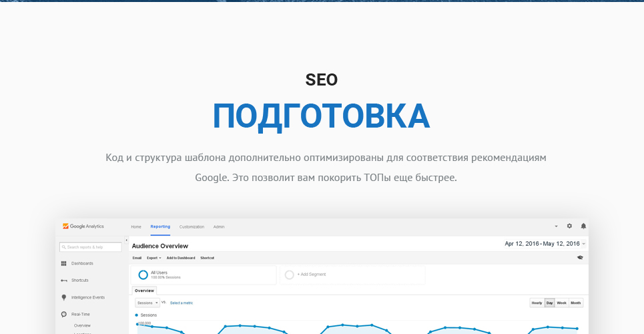Click the Dashboards grid icon

tap(63, 263)
